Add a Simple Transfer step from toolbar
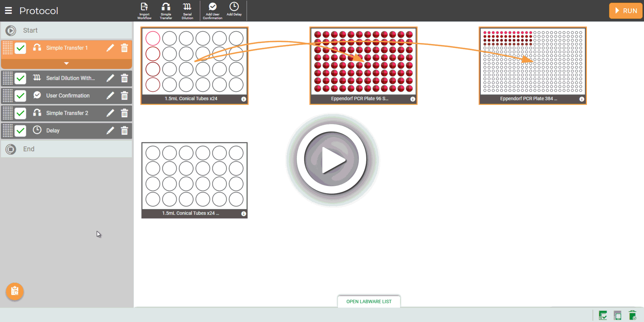Screen dimensions: 644x322 pos(166,11)
